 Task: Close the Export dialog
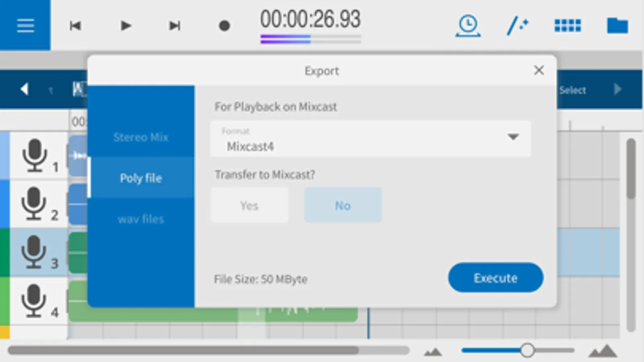pyautogui.click(x=539, y=70)
